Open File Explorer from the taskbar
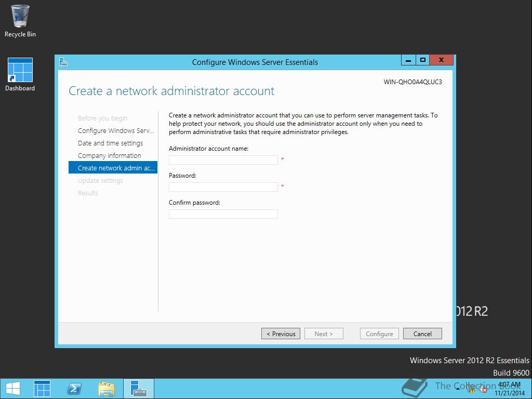The image size is (532, 399). point(107,389)
